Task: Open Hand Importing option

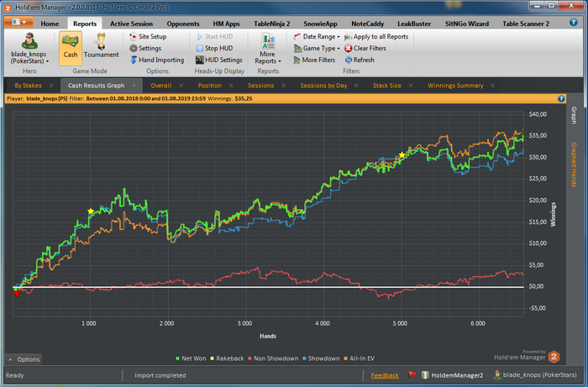Action: [x=157, y=60]
